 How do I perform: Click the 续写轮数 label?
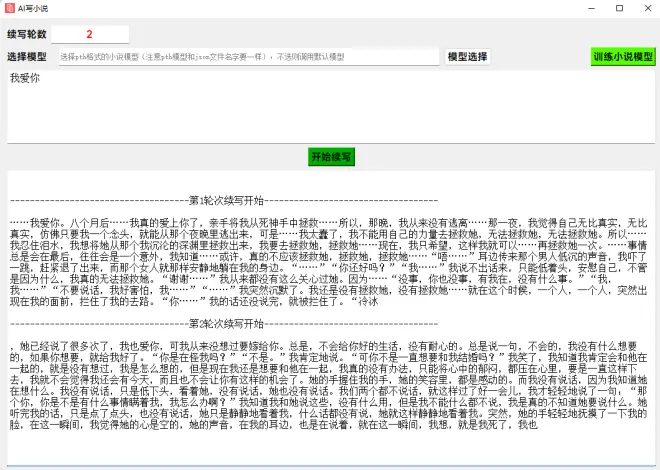(27, 34)
